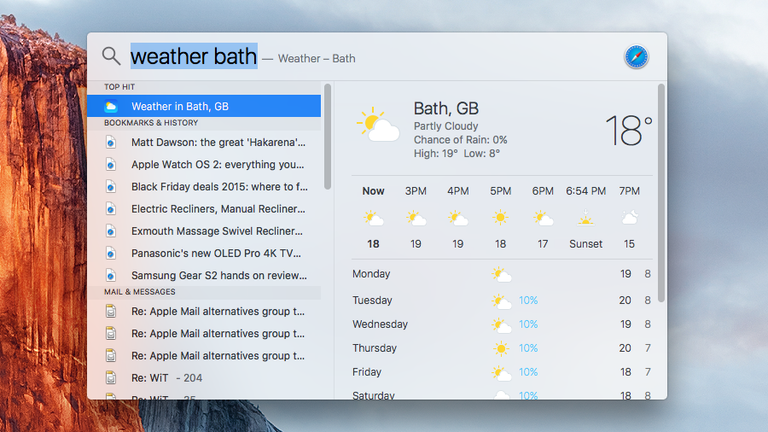The image size is (768, 432).
Task: Click bookmark icon beside Panasonic's new OLED Pro
Action: coord(111,253)
